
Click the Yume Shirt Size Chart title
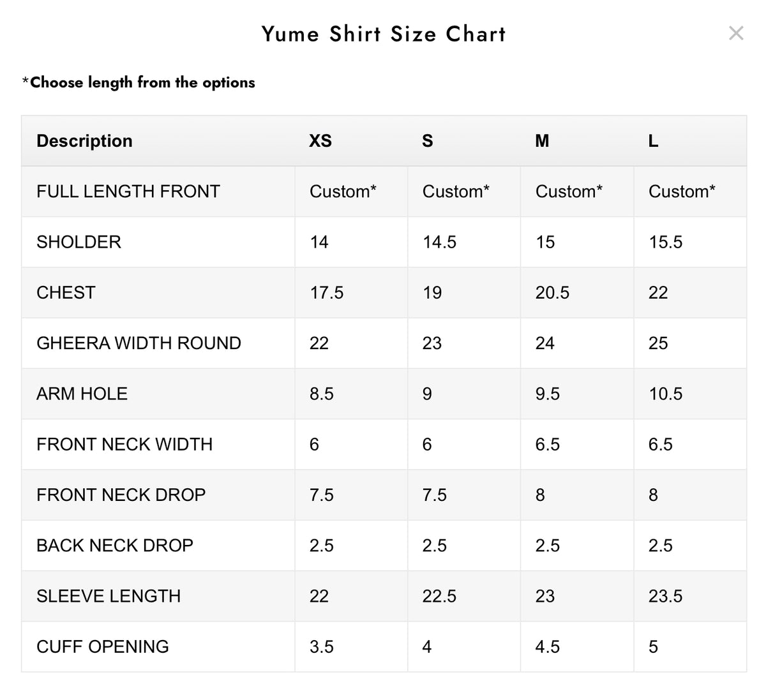click(x=384, y=33)
